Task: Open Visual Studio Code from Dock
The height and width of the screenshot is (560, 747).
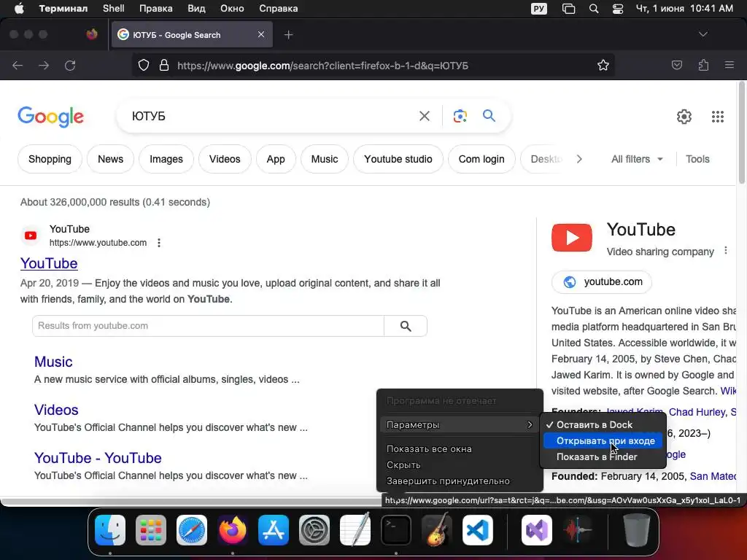Action: point(478,530)
